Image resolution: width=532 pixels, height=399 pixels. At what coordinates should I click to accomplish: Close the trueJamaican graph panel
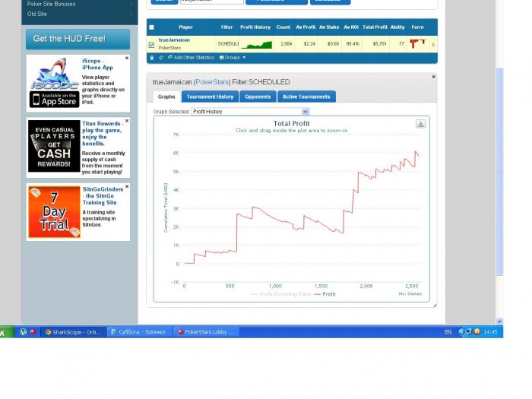(433, 77)
